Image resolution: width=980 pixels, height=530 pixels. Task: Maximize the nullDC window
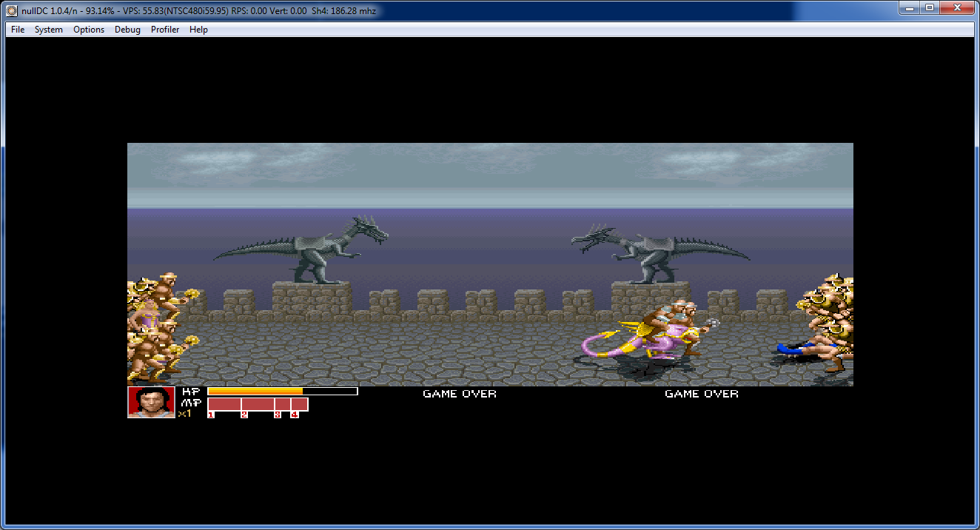(930, 7)
